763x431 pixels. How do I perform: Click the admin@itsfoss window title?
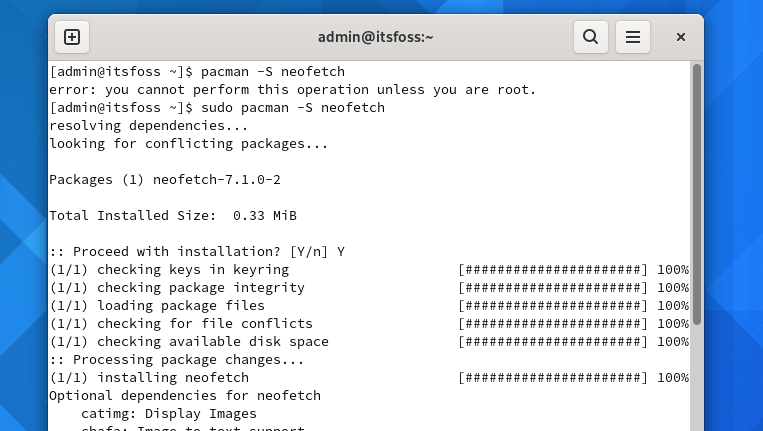pos(375,37)
